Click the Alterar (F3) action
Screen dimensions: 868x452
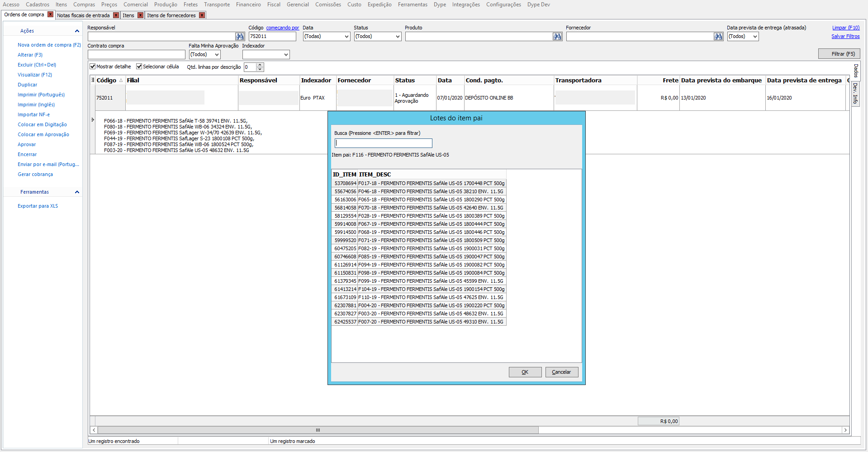pyautogui.click(x=30, y=55)
